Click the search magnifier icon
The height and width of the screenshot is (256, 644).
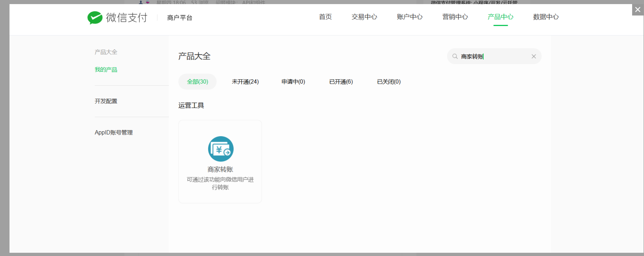point(455,56)
